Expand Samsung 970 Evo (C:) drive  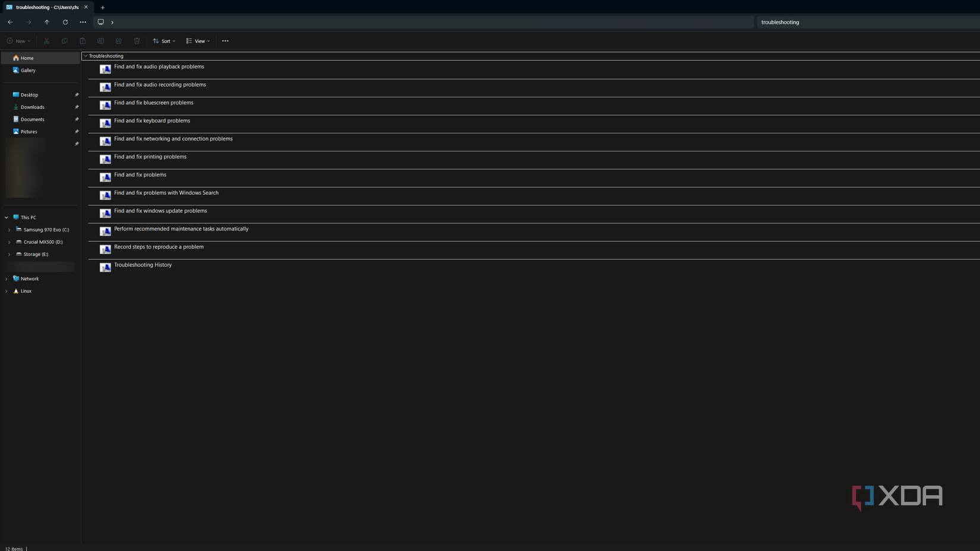9,230
